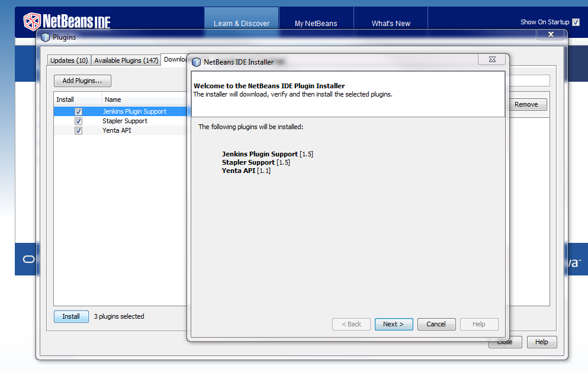Viewport: 588px width, 372px height.
Task: Click the search field in Plugins window
Action: 529,81
